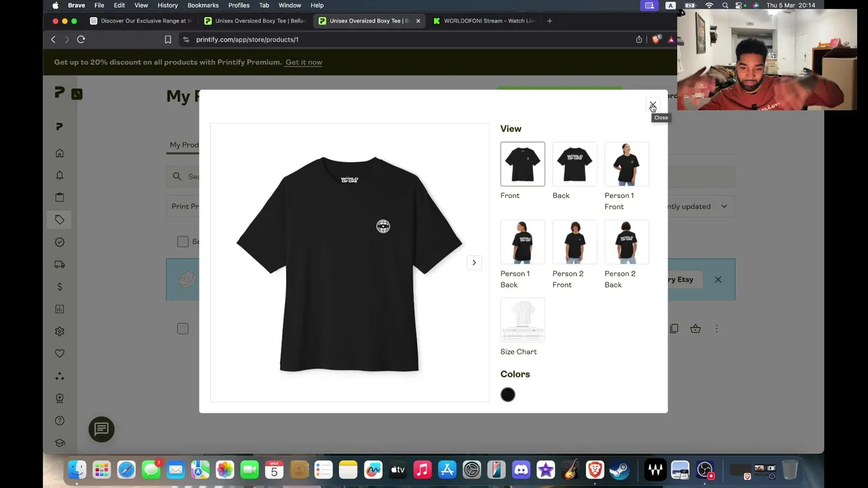Close the product preview modal
The image size is (868, 488).
(x=652, y=105)
